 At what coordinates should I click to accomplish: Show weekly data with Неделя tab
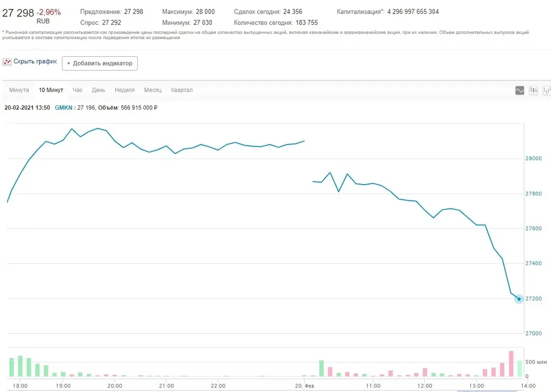click(x=125, y=90)
